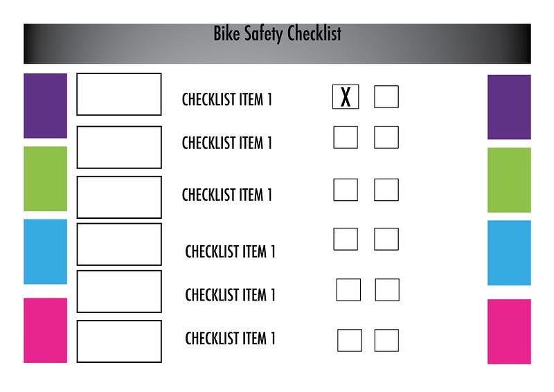Check the first box in the fifth row
Image resolution: width=554 pixels, height=392 pixels.
tap(348, 290)
